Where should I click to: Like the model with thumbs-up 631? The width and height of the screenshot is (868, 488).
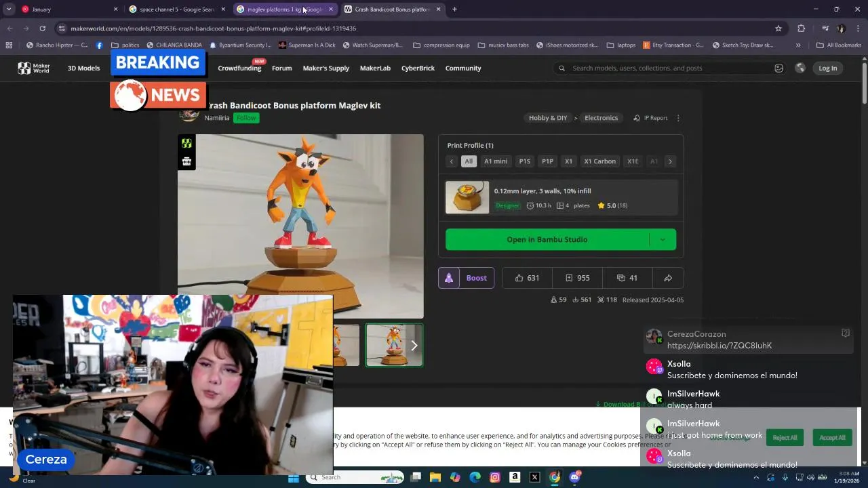coord(527,278)
